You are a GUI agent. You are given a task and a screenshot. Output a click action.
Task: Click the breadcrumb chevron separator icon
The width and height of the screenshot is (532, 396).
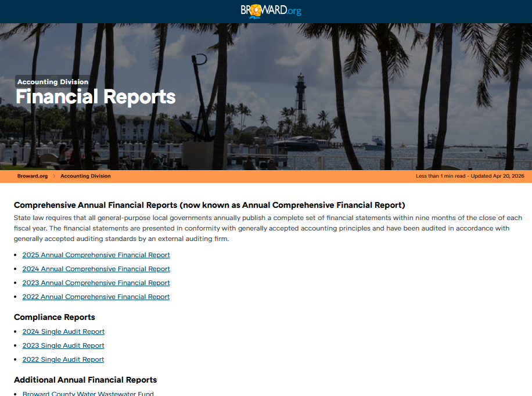coord(54,176)
